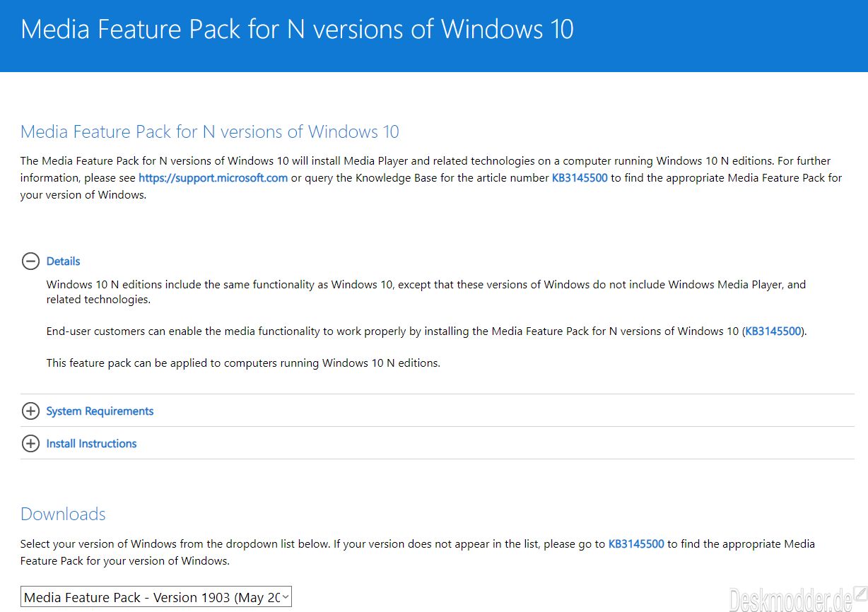Click the small square icon beside Deskmodder watermark

860,594
